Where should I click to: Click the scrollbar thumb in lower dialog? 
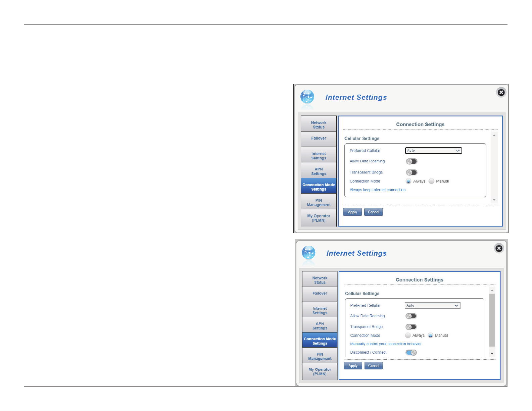[x=492, y=320]
